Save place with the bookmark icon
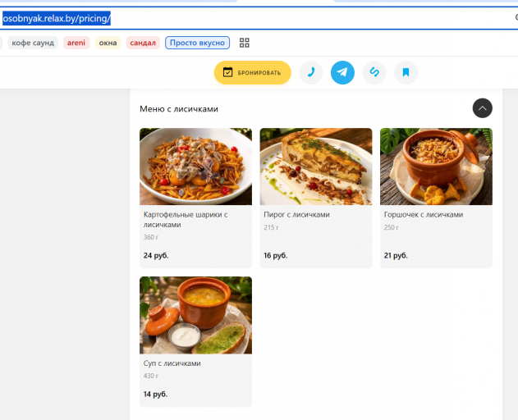This screenshot has height=420, width=518. 406,72
